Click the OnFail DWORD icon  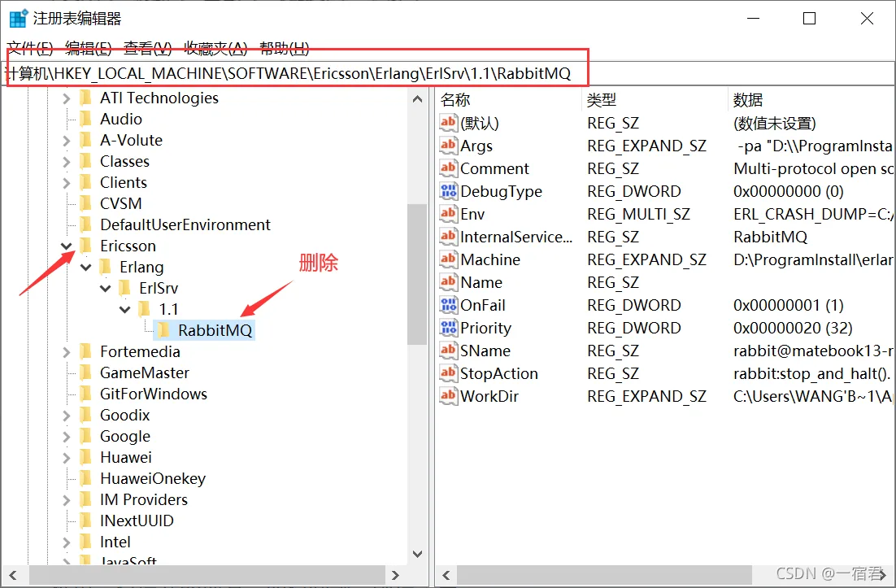(448, 305)
